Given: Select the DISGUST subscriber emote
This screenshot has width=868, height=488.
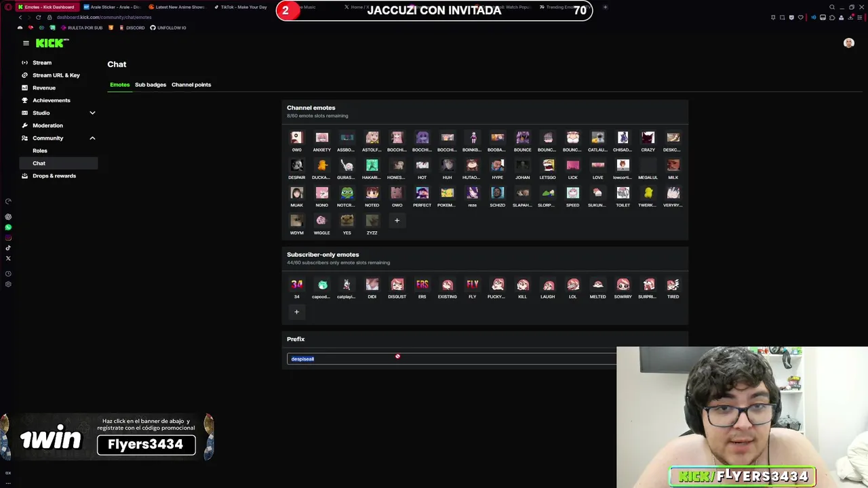Looking at the screenshot, I should [397, 289].
